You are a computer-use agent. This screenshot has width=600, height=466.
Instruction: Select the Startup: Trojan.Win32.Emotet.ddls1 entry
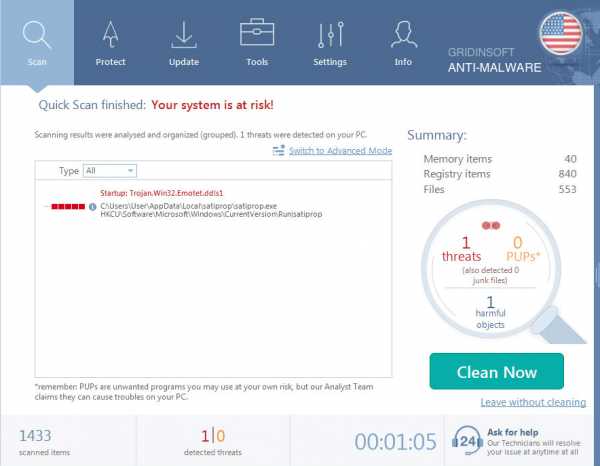coord(161,193)
